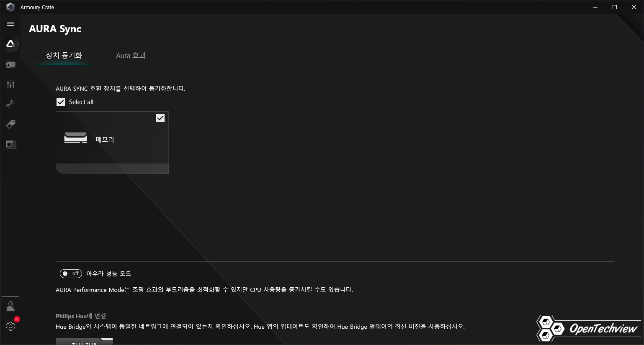Uncheck the 메모리 device checkbox
The height and width of the screenshot is (345, 644).
(x=160, y=118)
